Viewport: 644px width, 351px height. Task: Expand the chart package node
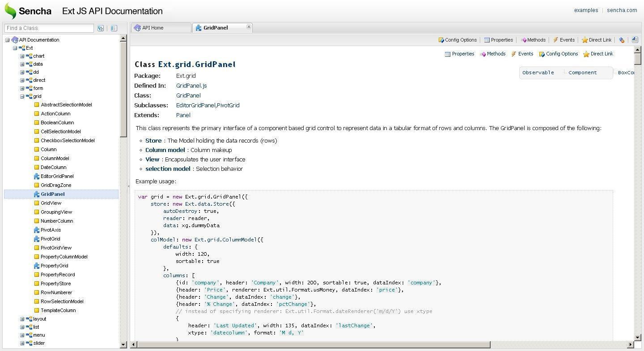pyautogui.click(x=22, y=56)
